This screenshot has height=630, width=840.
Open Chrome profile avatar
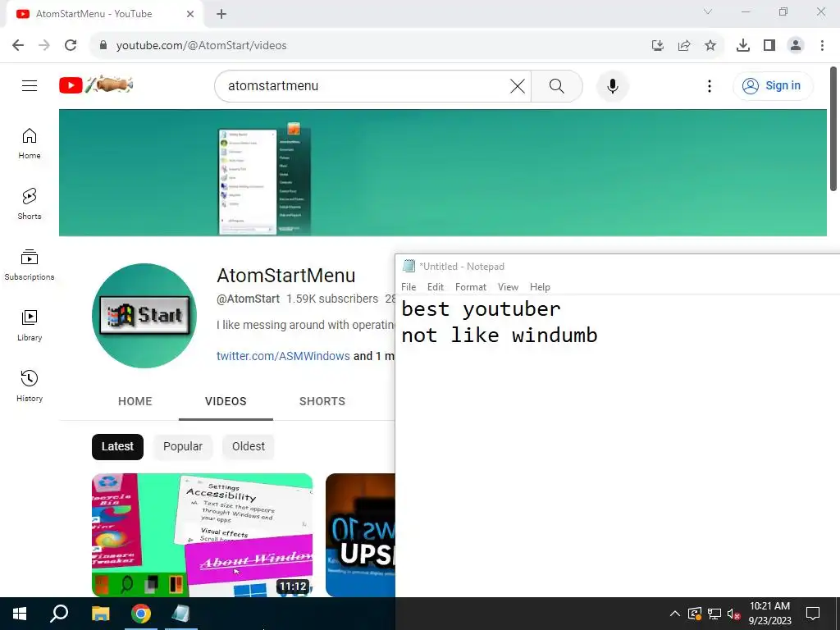(796, 45)
